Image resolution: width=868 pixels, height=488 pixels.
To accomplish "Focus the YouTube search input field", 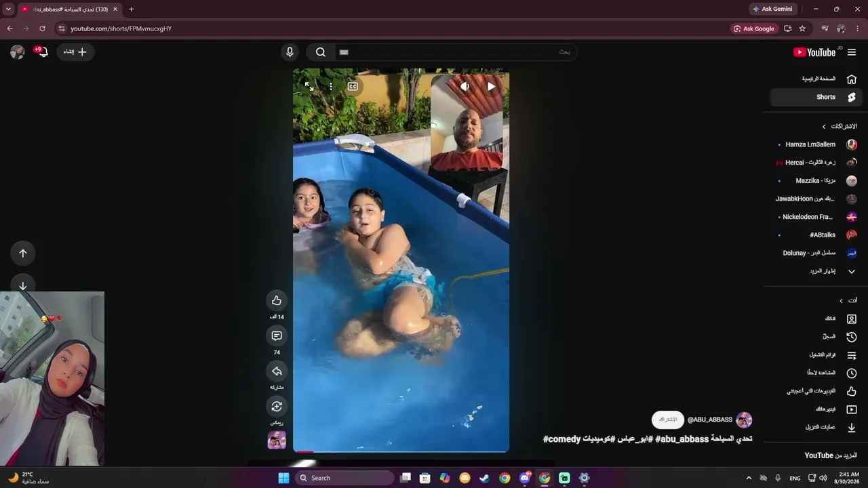I will [x=455, y=52].
